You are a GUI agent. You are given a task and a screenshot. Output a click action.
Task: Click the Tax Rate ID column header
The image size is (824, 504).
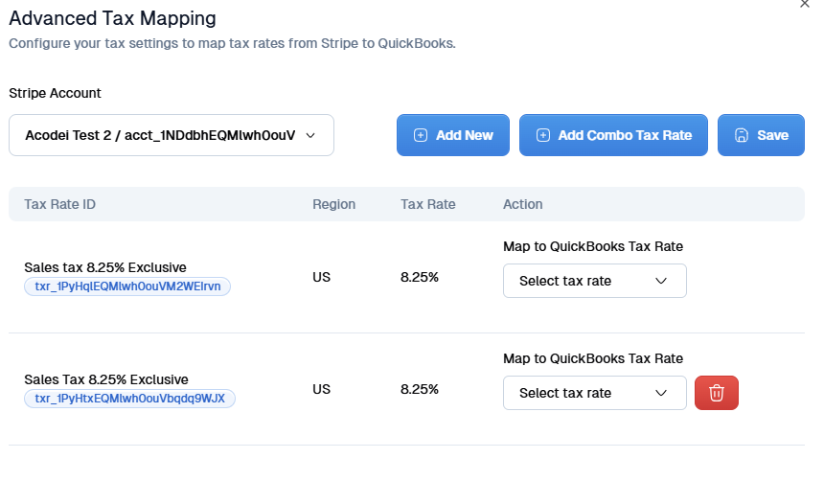[x=59, y=204]
